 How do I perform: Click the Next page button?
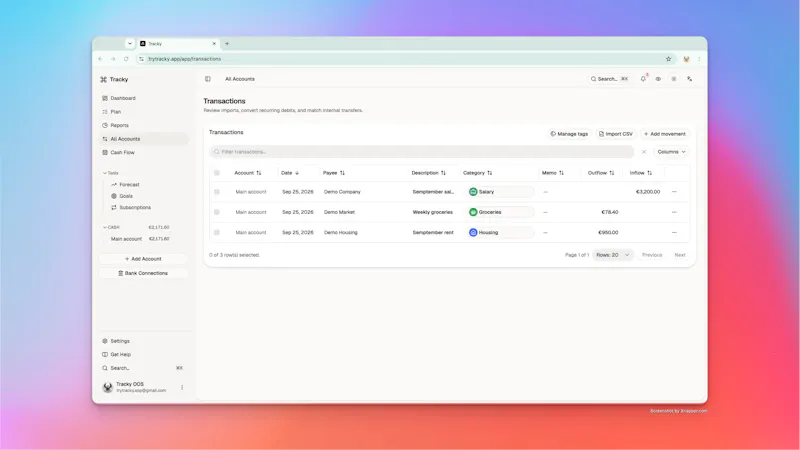point(680,255)
